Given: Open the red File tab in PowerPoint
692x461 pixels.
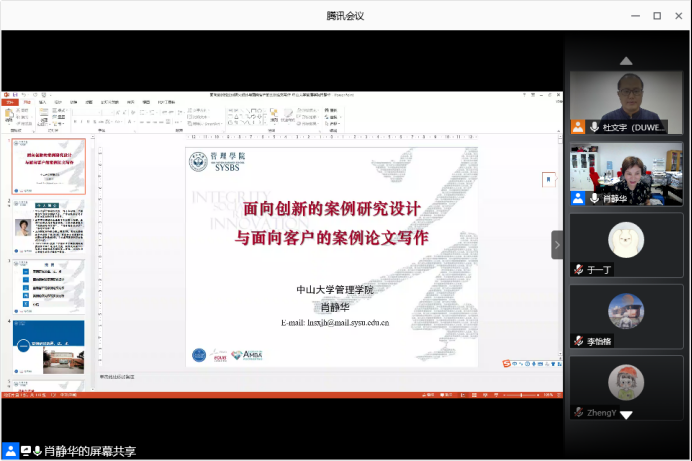Looking at the screenshot, I should click(9, 102).
